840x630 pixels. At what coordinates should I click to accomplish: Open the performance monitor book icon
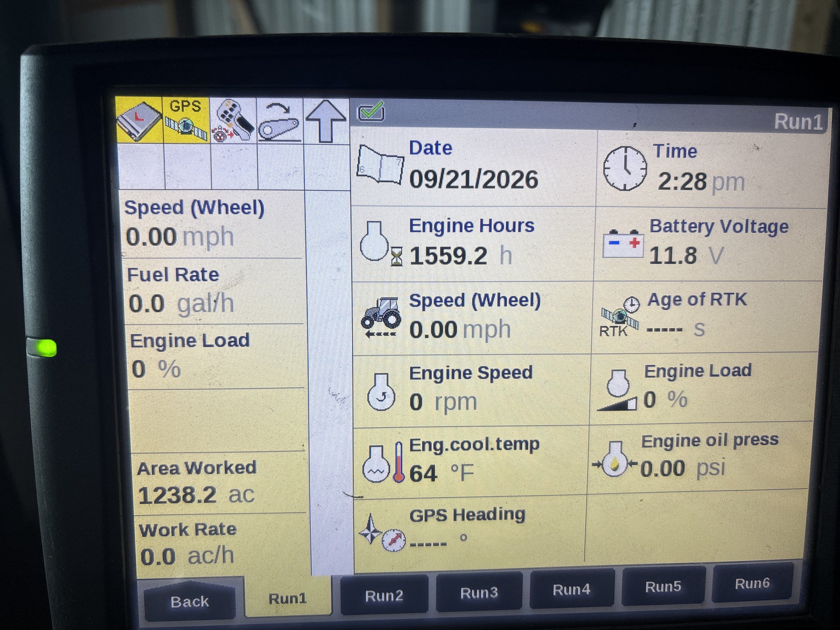click(139, 120)
